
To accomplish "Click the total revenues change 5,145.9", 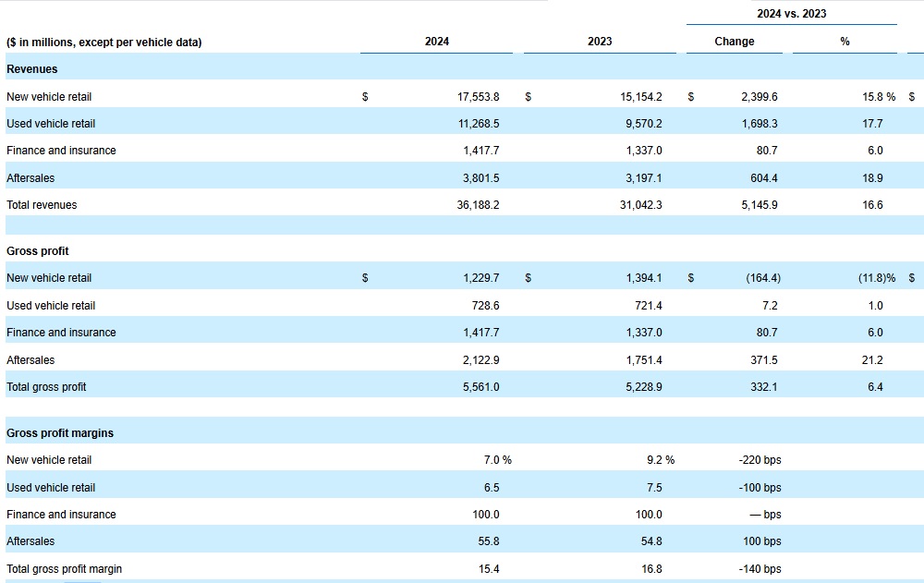I will click(760, 205).
